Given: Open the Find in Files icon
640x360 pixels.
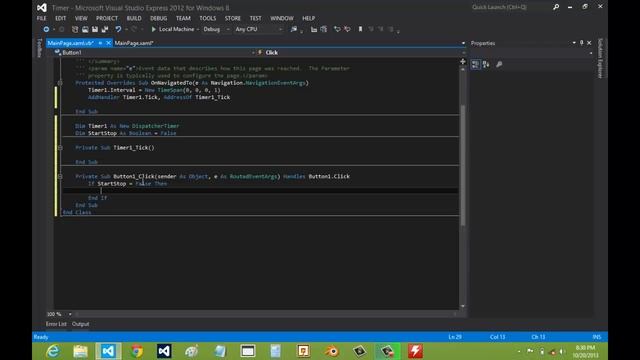Looking at the screenshot, I should (x=294, y=29).
